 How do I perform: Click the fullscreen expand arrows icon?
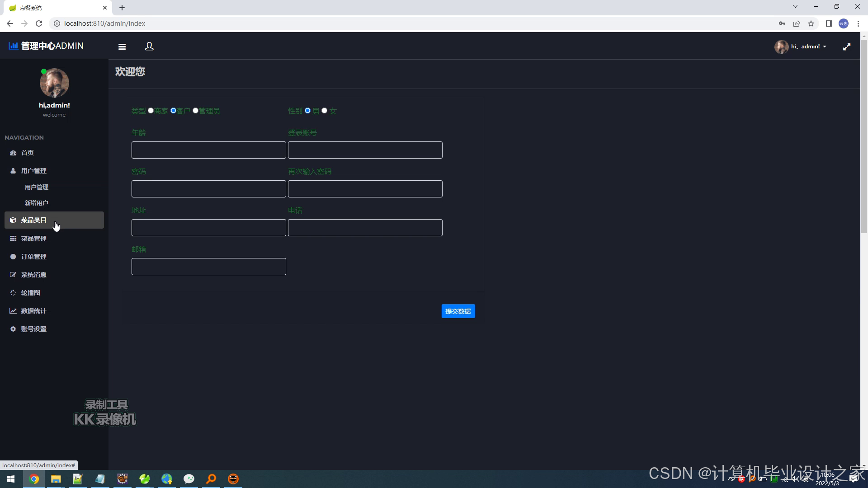847,47
